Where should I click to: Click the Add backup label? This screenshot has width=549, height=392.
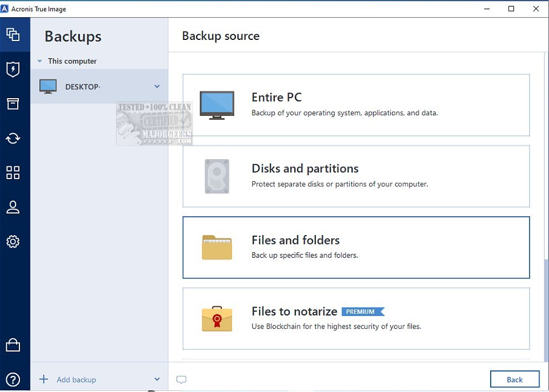[x=77, y=379]
